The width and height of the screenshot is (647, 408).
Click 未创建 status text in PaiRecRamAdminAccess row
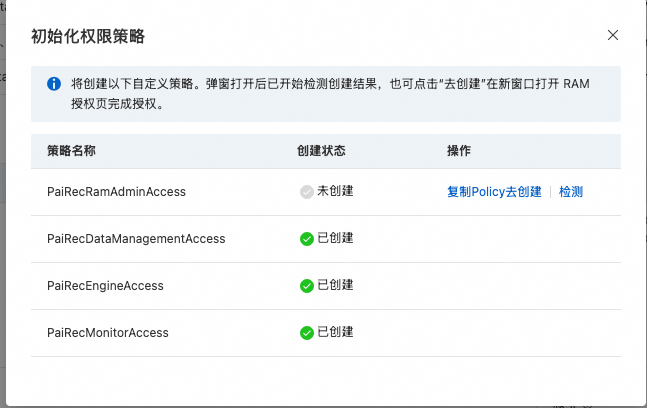coord(335,191)
